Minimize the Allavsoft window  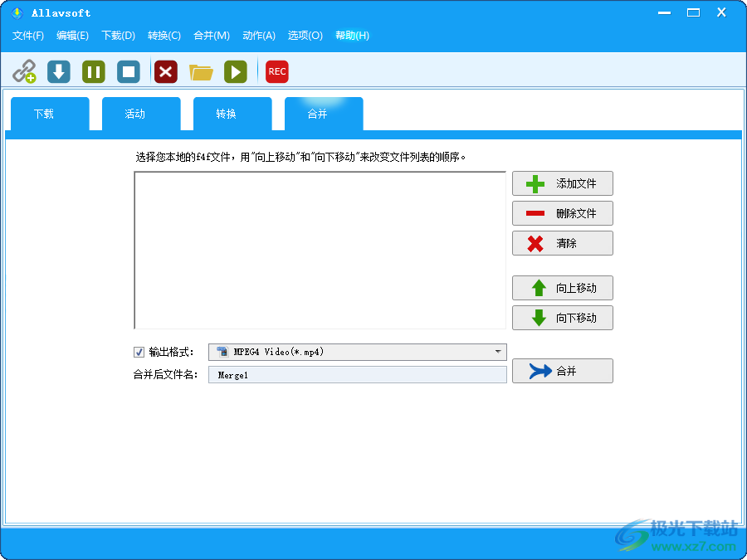(664, 12)
